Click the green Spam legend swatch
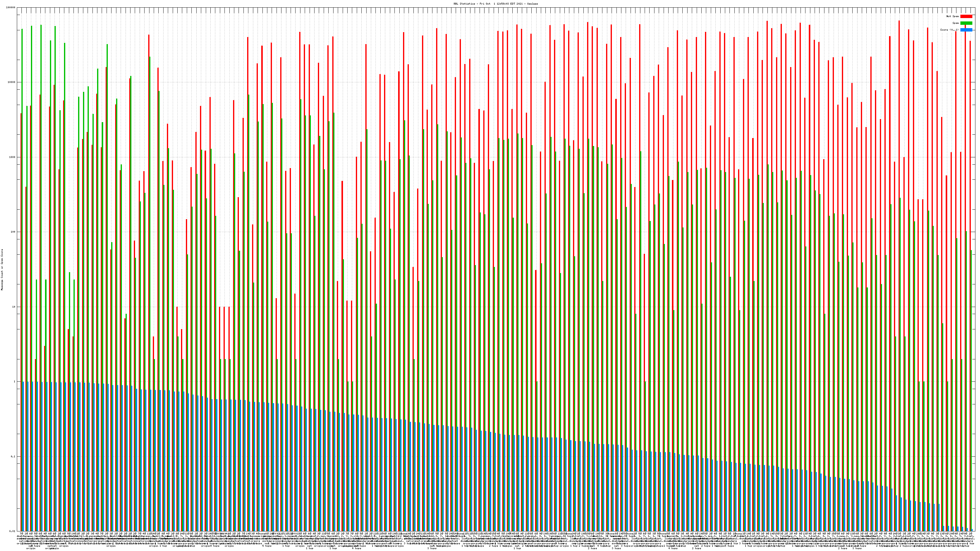The height and width of the screenshot is (551, 980). tap(966, 23)
